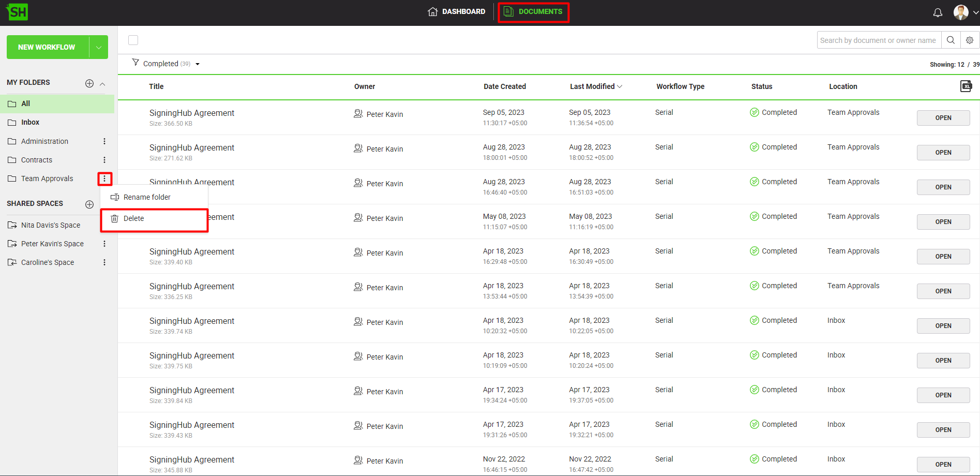Focus the document search field
980x476 pixels.
(878, 40)
